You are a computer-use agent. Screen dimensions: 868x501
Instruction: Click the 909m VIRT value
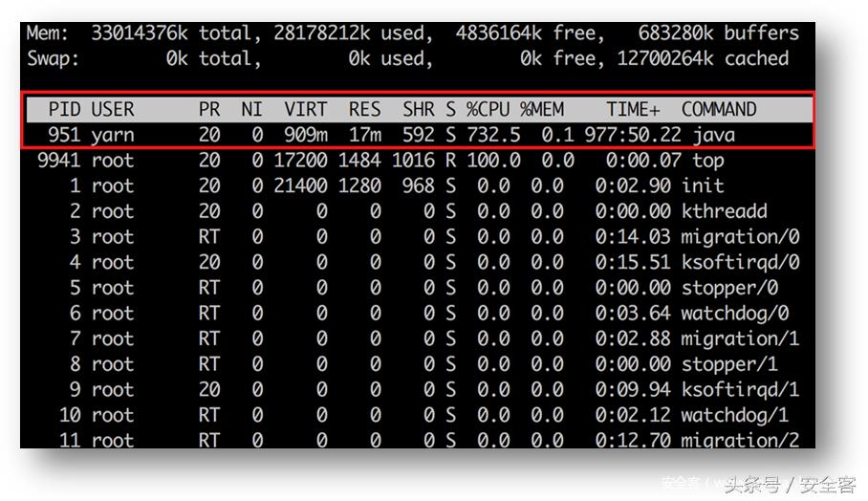click(306, 135)
